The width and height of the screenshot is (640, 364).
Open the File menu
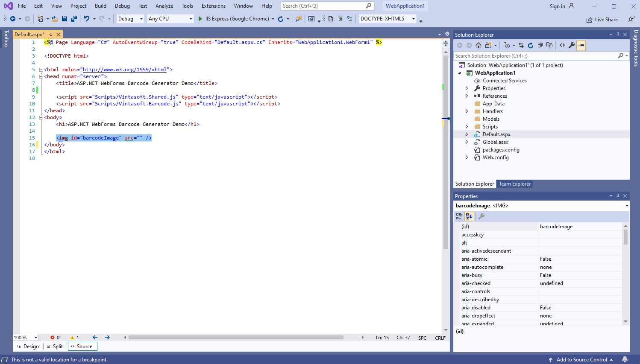click(22, 6)
